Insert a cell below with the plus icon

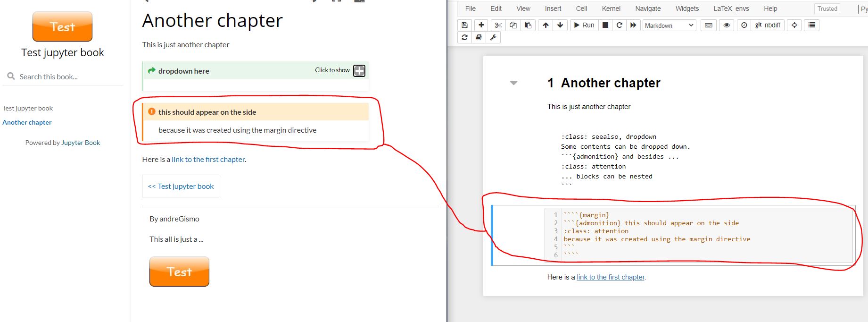[x=481, y=25]
